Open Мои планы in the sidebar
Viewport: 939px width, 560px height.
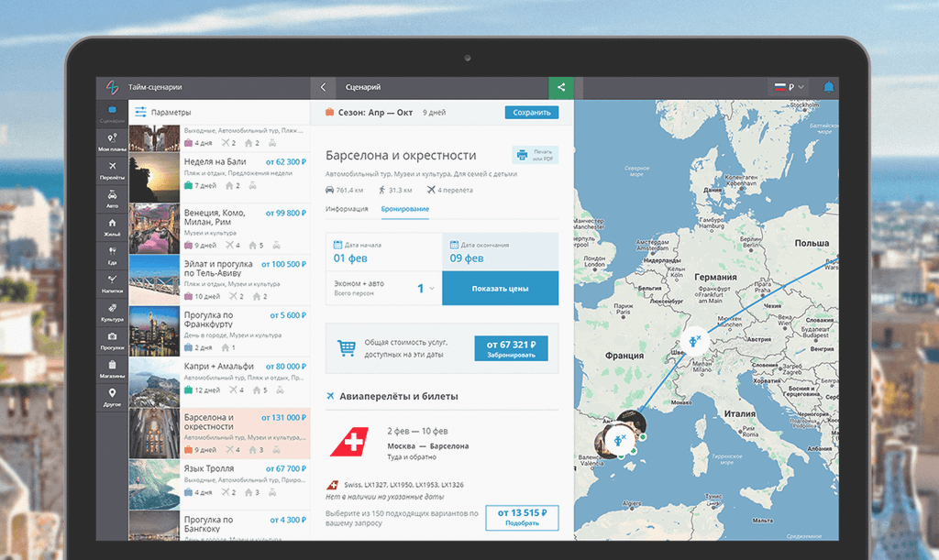click(112, 142)
